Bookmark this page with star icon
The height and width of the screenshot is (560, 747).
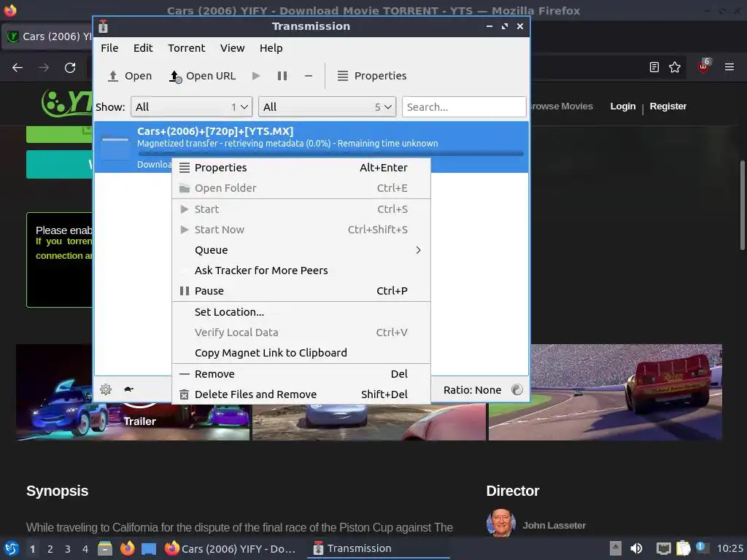coord(675,67)
